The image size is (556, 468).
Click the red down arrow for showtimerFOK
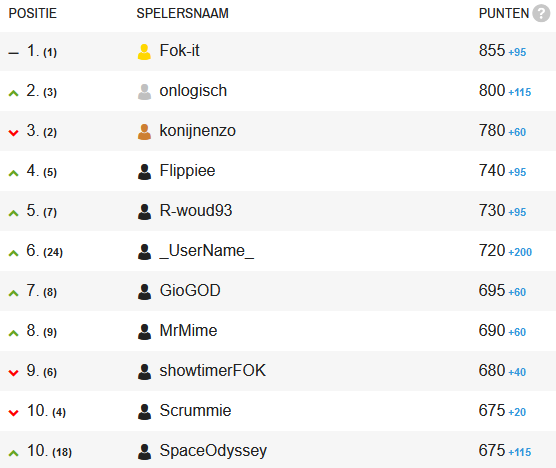tap(13, 373)
